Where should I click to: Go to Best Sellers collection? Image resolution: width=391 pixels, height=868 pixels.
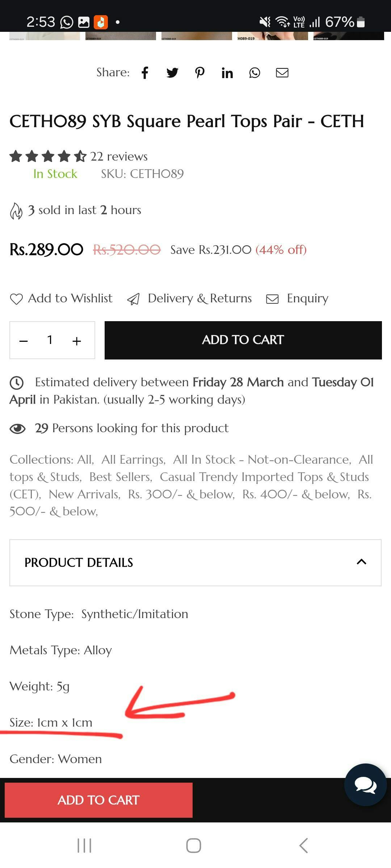120,477
